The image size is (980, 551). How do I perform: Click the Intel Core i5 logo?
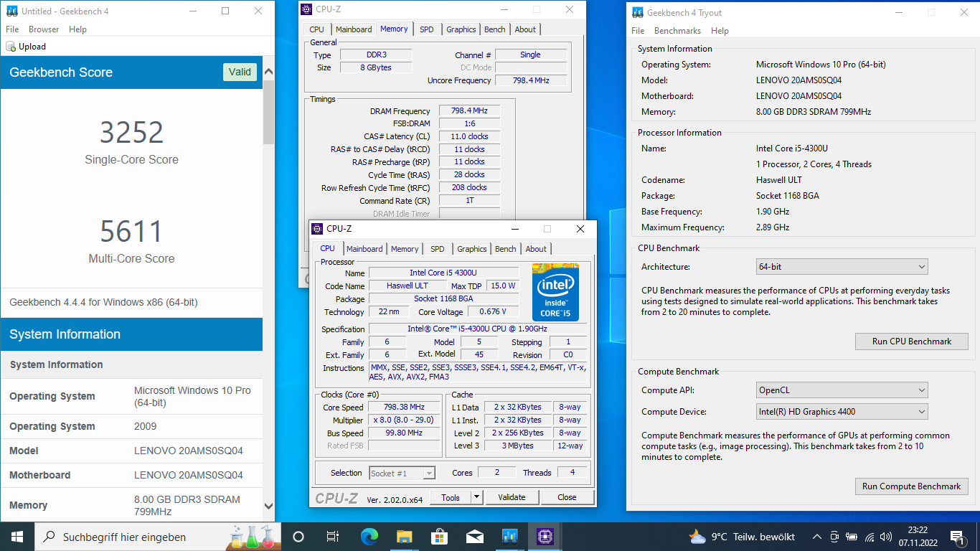coord(555,292)
